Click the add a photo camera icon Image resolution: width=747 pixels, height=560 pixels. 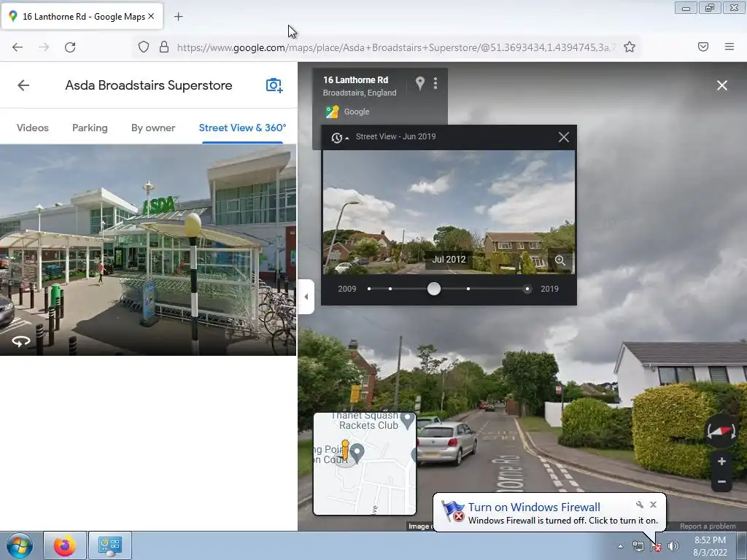pos(274,85)
